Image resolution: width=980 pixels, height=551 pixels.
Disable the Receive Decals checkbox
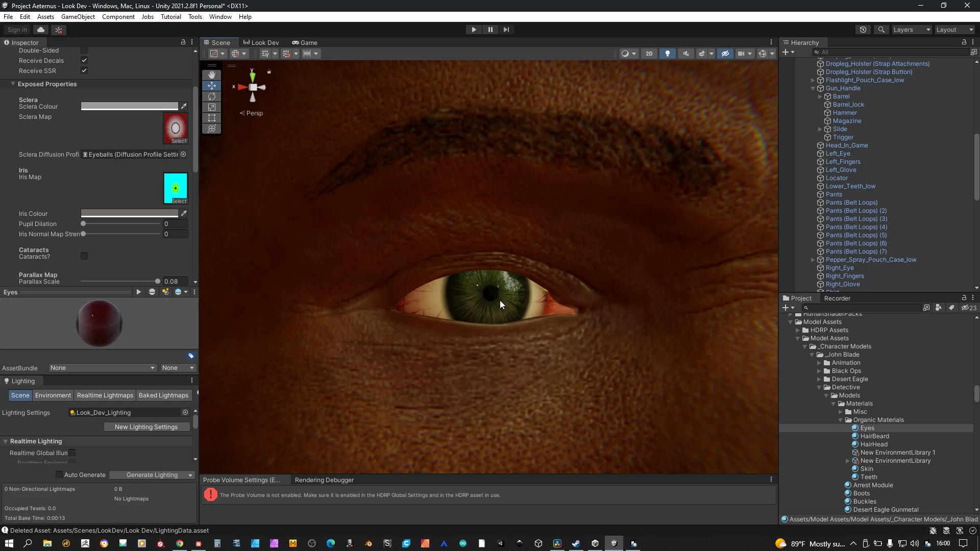click(84, 60)
